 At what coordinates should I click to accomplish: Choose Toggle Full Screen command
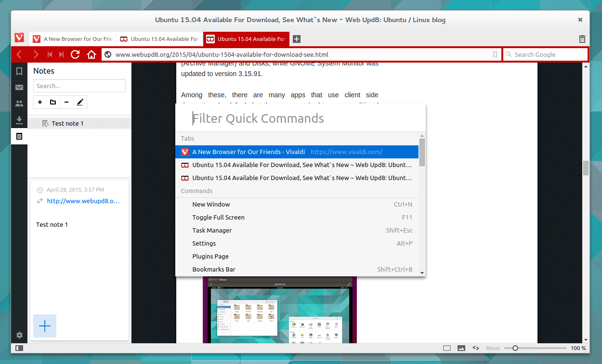tap(297, 217)
